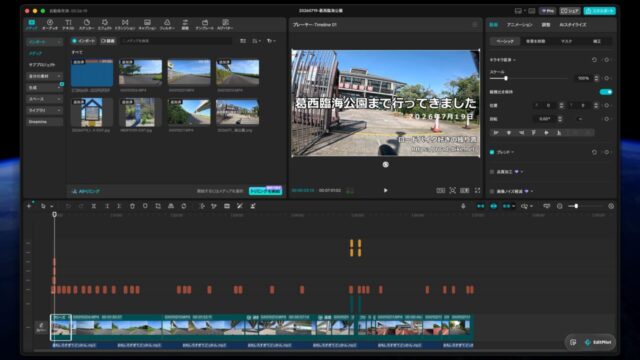Add keyframe for 位置 (position) diamond
The height and width of the screenshot is (360, 640).
tap(607, 105)
